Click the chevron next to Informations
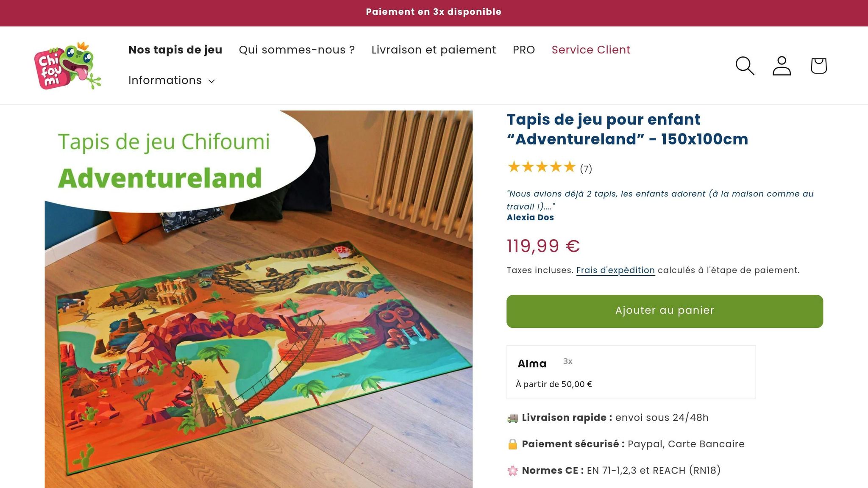 point(211,81)
